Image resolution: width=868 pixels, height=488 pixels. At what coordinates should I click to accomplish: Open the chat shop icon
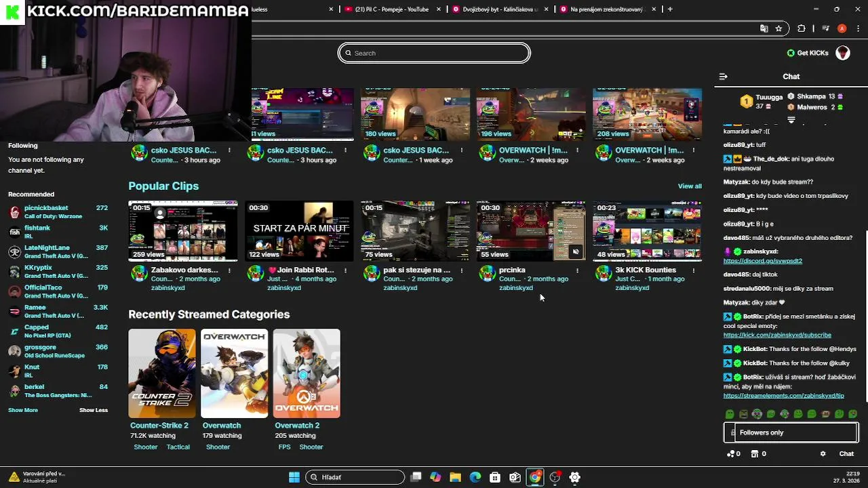(758, 454)
